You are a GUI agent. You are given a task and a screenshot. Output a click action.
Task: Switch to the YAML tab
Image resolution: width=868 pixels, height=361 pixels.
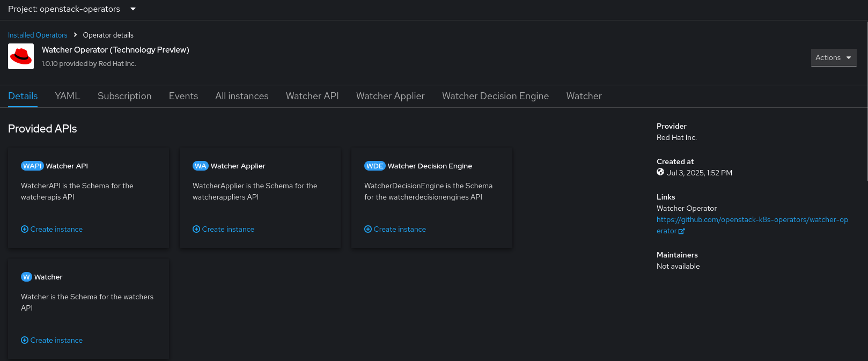(x=68, y=96)
